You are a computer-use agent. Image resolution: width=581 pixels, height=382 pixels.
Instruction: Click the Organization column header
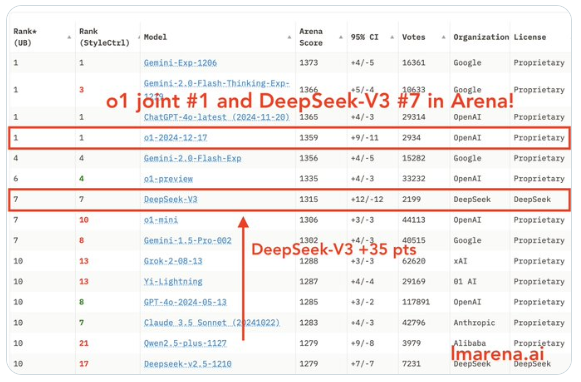point(481,37)
